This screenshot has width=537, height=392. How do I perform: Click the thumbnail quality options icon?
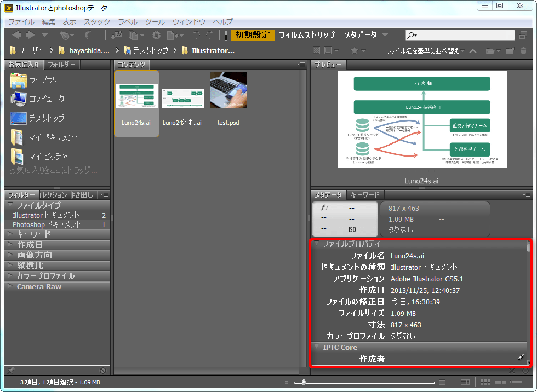coord(317,50)
